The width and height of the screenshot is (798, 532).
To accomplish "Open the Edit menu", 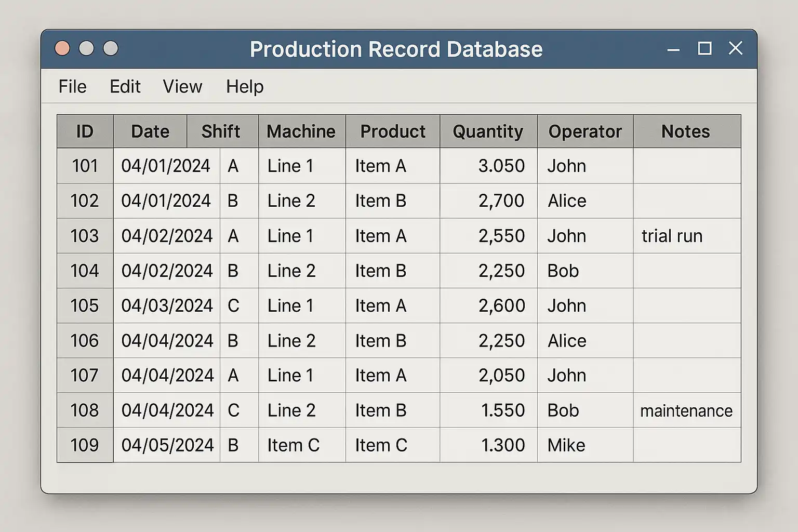I will point(125,86).
